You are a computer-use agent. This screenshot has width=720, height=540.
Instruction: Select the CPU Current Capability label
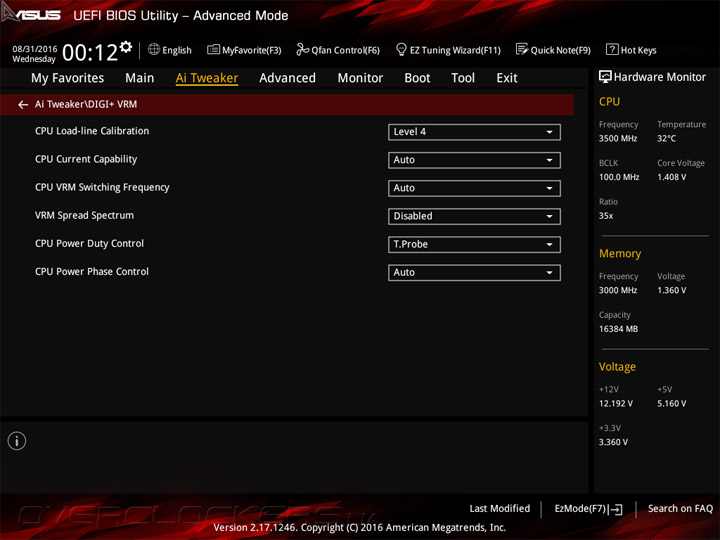86,159
